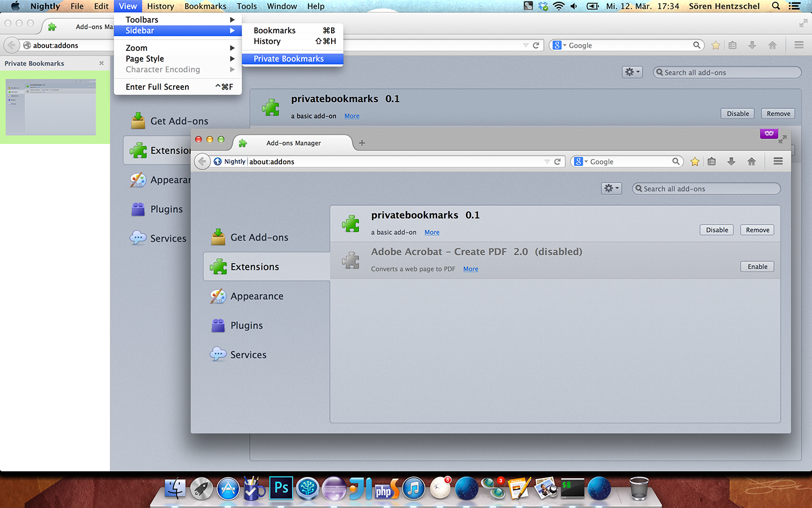812x508 pixels.
Task: Open a new tab with the plus button
Action: point(362,143)
